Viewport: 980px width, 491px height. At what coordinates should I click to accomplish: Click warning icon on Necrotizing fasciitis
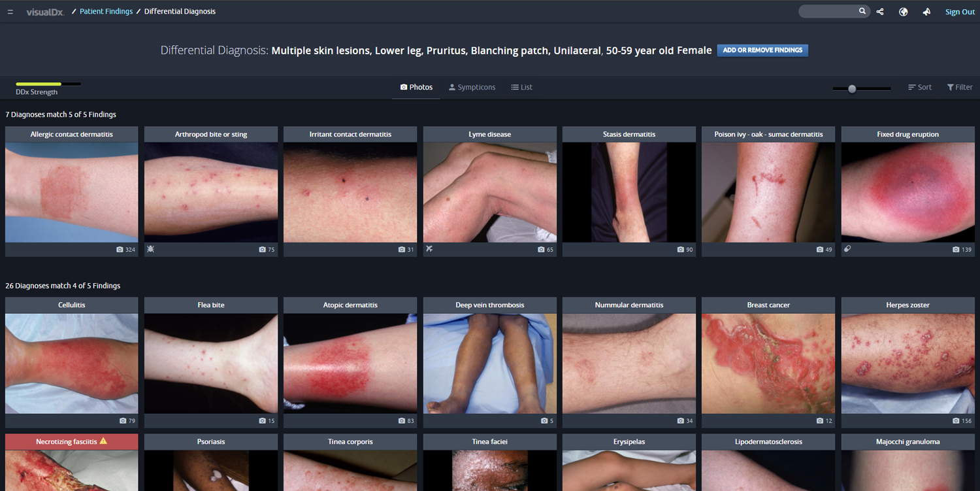pos(103,441)
